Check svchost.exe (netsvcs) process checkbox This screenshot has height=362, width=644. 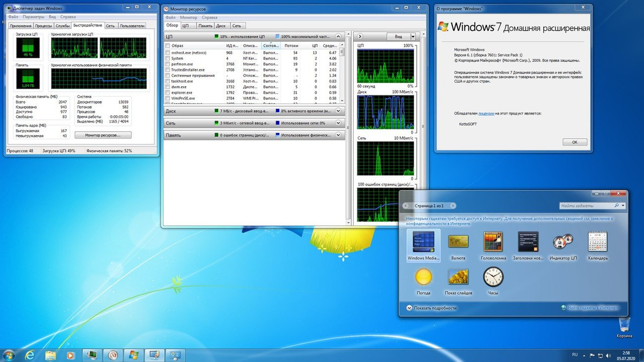pyautogui.click(x=168, y=52)
